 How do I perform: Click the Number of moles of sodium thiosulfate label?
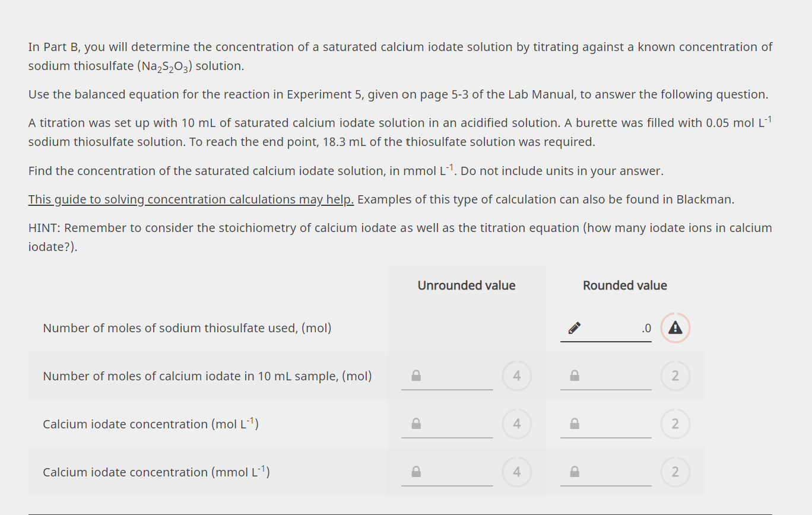click(187, 328)
